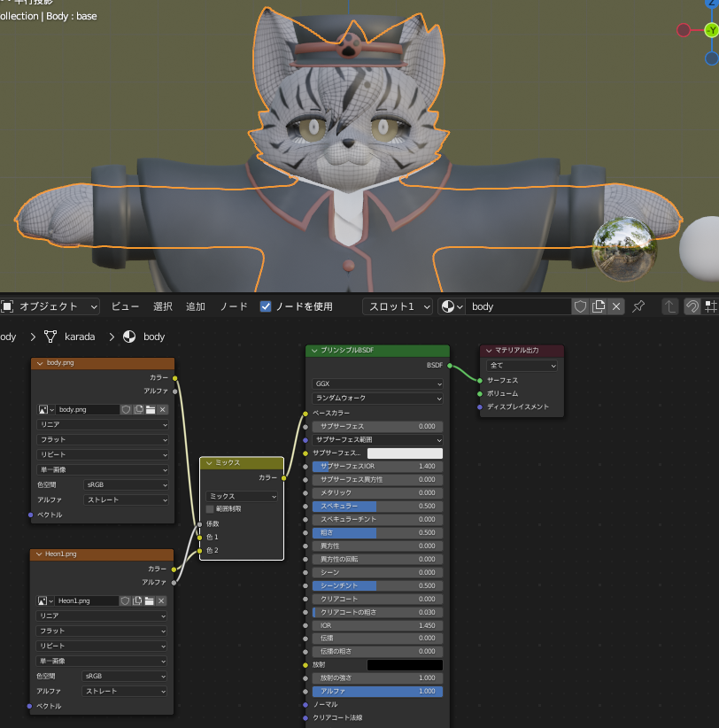Click the red X axis gizmo circle
Image resolution: width=719 pixels, height=728 pixels.
pyautogui.click(x=684, y=30)
